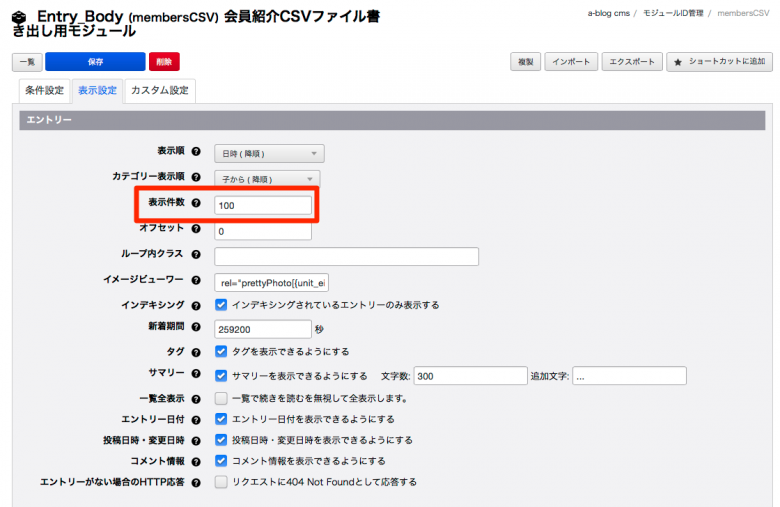Image resolution: width=780 pixels, height=507 pixels.
Task: Click the help icon next to オフセット
Action: point(196,229)
